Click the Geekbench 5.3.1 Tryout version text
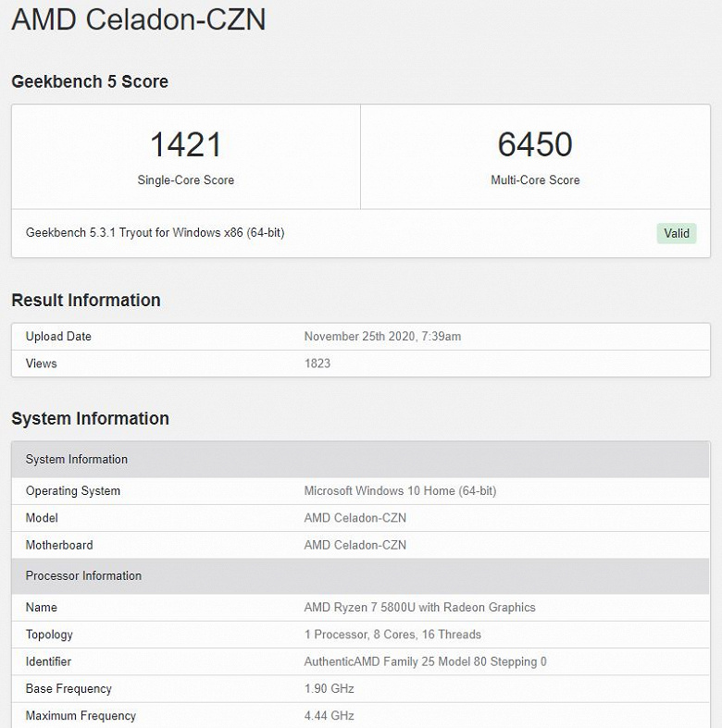722x728 pixels. pos(155,233)
